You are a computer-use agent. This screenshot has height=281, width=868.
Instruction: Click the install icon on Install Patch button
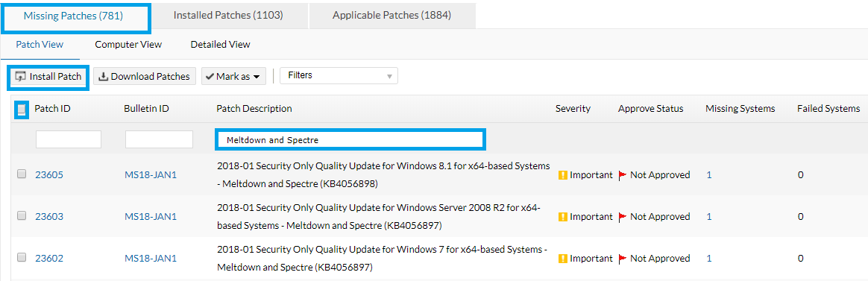pos(20,77)
